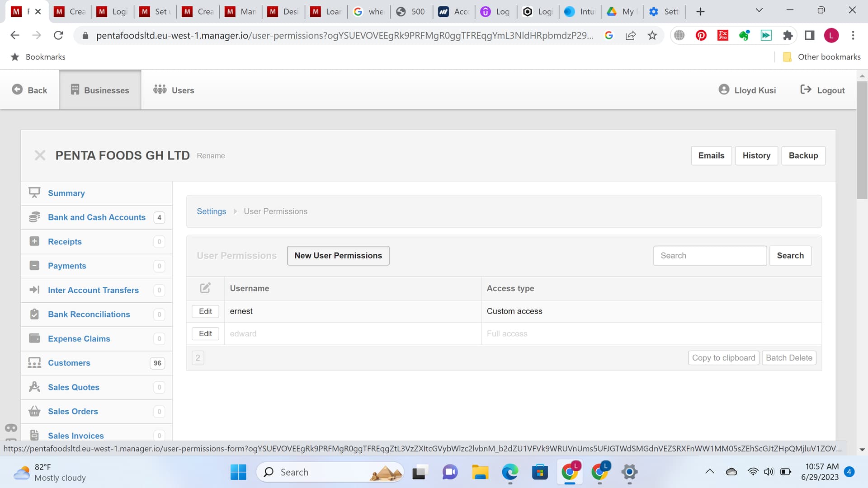The image size is (868, 488).
Task: Open the Businesses tab
Action: (100, 90)
